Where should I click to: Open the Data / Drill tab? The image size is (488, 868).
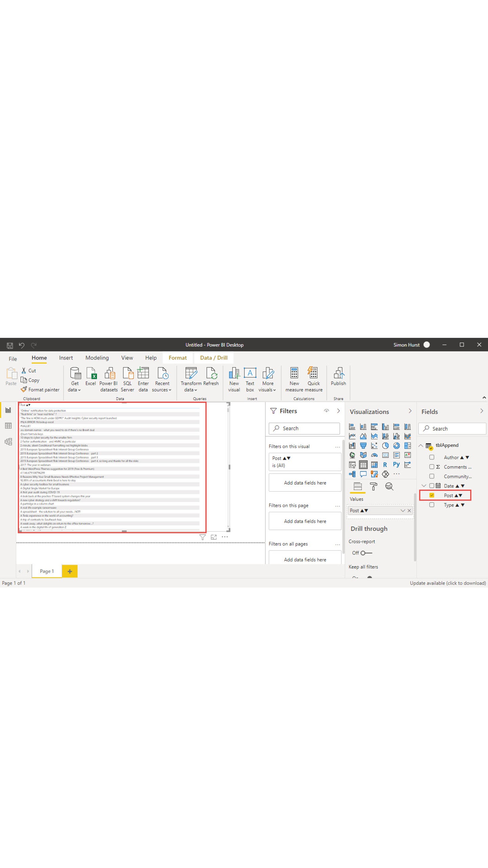point(213,358)
